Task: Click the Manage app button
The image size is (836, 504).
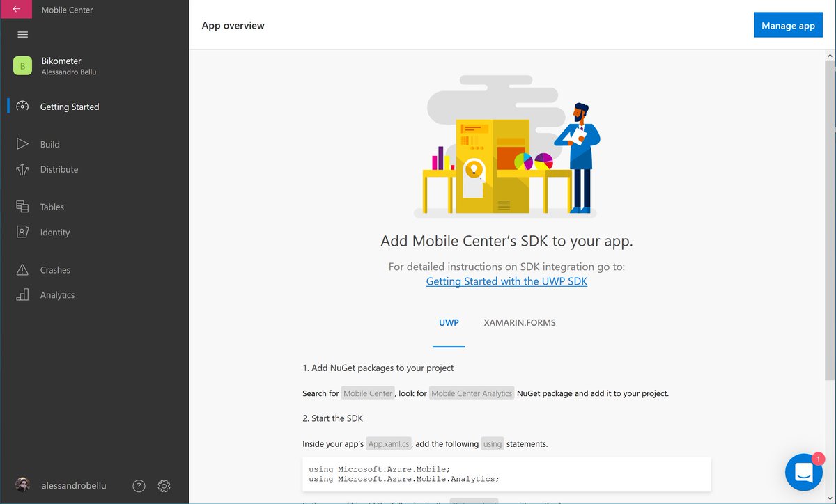Action: (788, 25)
